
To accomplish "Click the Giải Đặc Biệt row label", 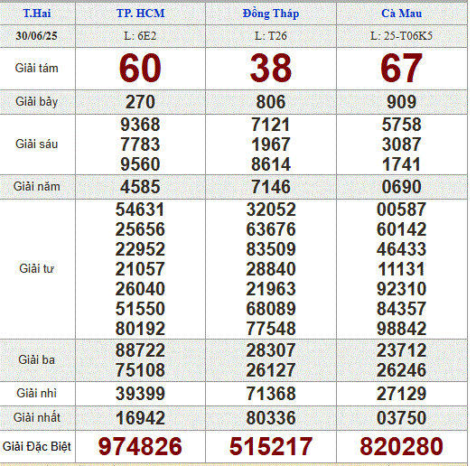I will click(37, 446).
